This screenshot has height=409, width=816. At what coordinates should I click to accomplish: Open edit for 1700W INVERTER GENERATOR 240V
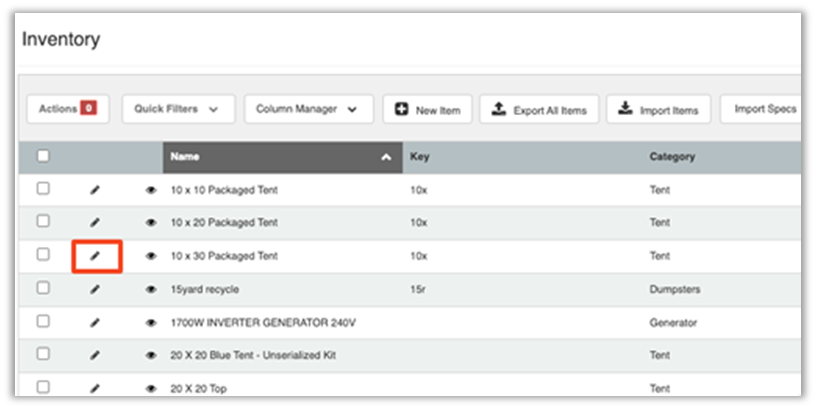pos(96,323)
